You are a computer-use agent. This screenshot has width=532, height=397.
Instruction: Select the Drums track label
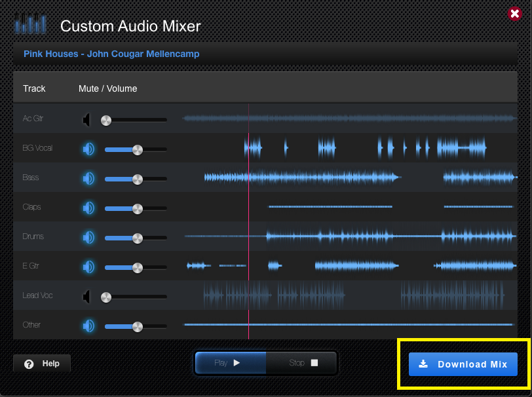click(33, 236)
